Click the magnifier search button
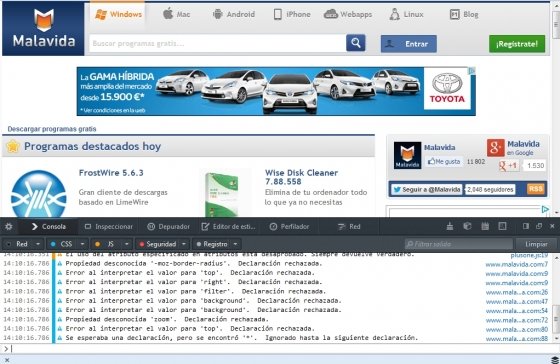Viewport: 560px width, 364px height. coord(356,43)
